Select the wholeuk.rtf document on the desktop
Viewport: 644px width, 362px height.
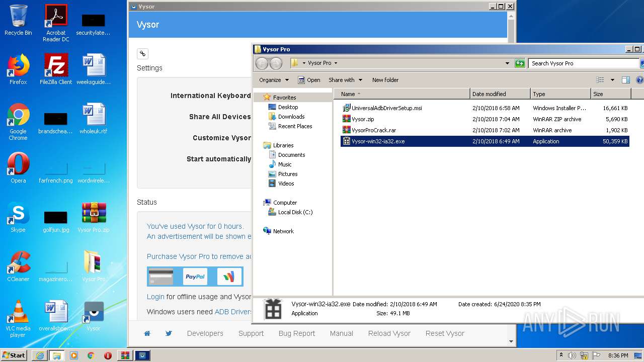coord(94,119)
